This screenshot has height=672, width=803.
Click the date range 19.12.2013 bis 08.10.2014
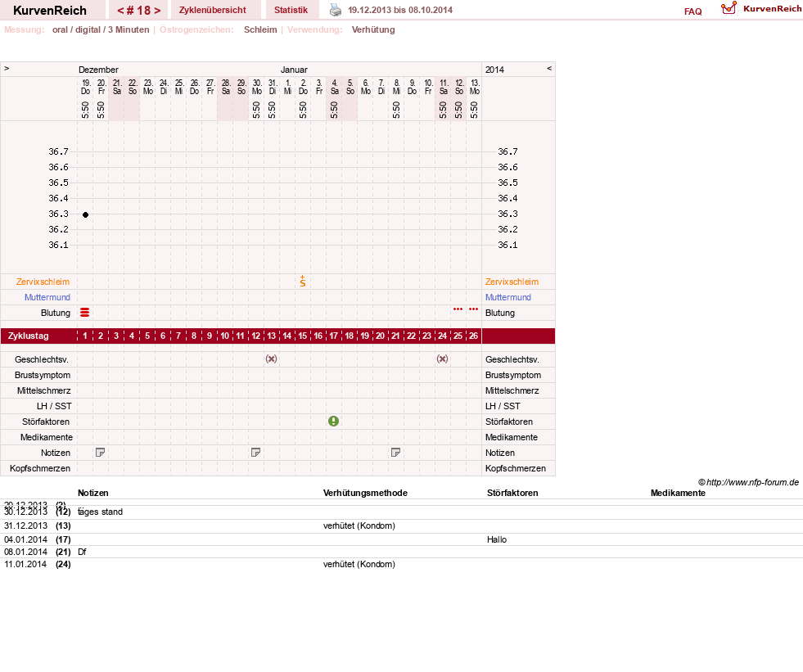click(400, 10)
